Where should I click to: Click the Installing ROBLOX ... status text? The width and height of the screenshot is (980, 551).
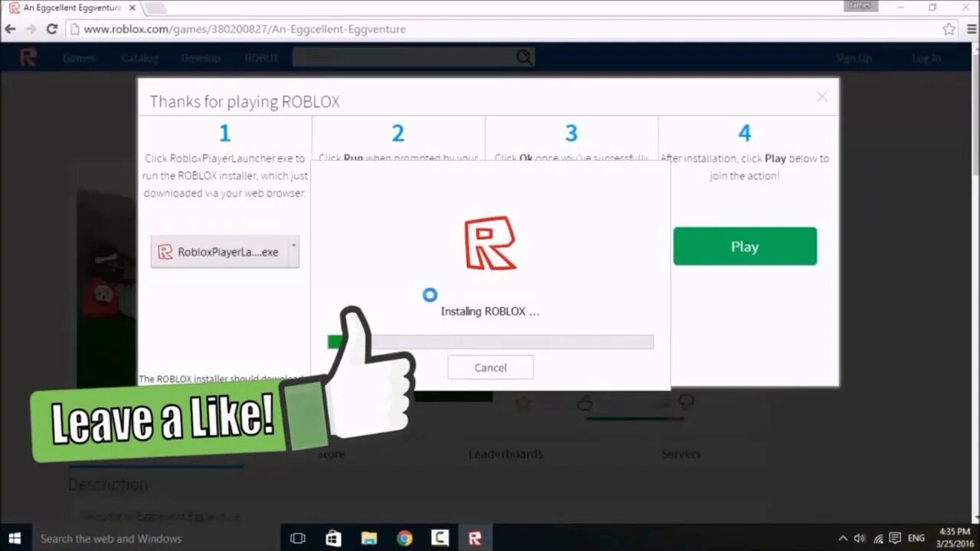490,311
